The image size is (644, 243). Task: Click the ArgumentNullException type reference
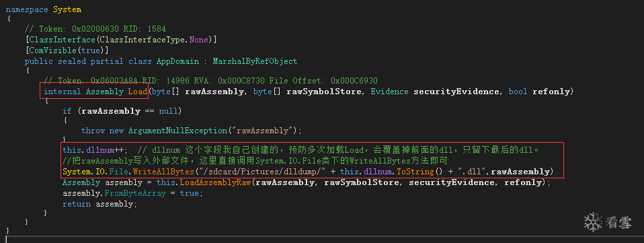[177, 131]
